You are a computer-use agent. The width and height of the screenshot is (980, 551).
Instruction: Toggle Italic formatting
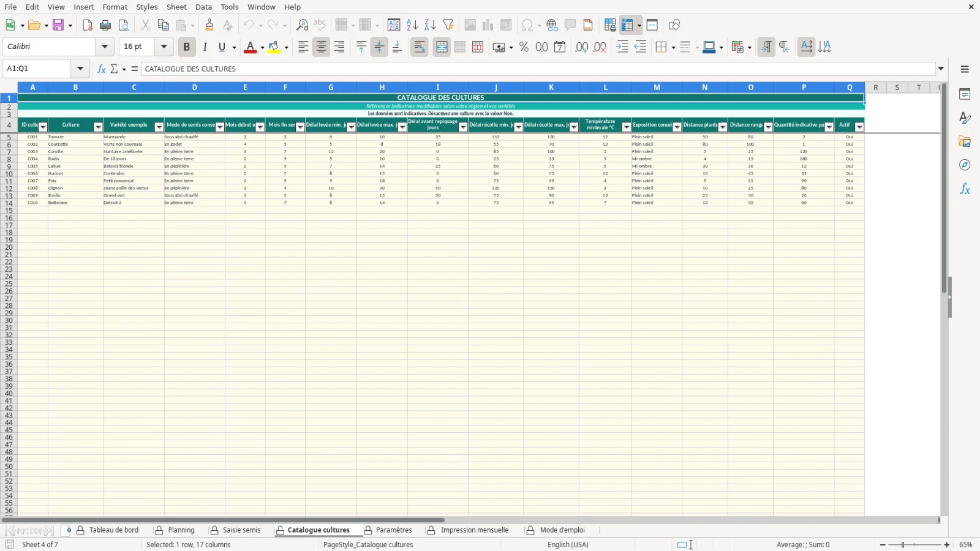[205, 47]
